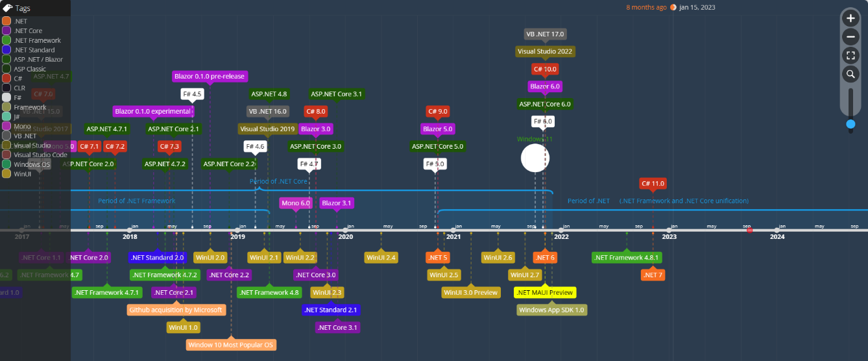
Task: Select the Blazor 3.1 event
Action: (x=337, y=203)
